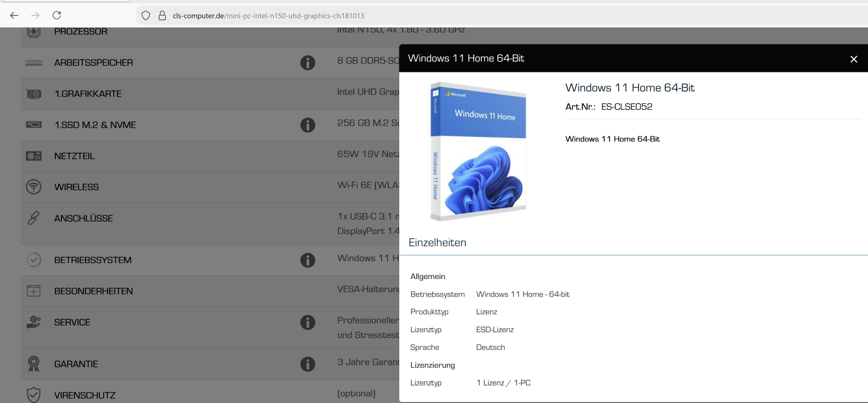Select the RAM module icon beside Arbeitsspeicher
The height and width of the screenshot is (403, 868).
pyautogui.click(x=34, y=63)
